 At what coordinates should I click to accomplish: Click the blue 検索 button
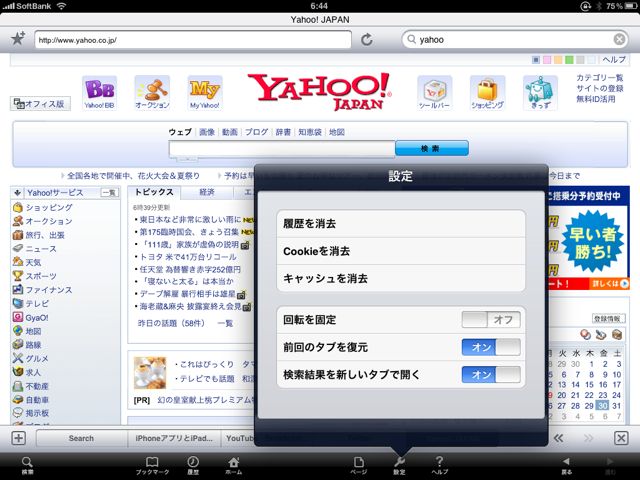point(432,148)
